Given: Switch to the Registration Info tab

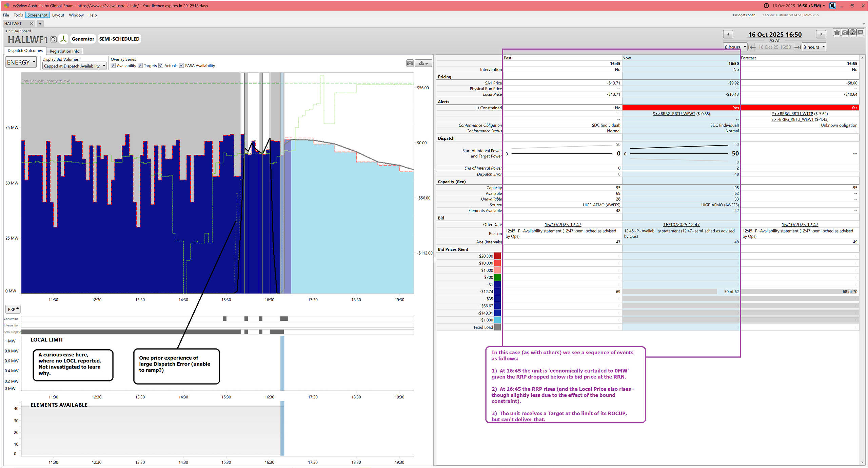Looking at the screenshot, I should pyautogui.click(x=64, y=51).
